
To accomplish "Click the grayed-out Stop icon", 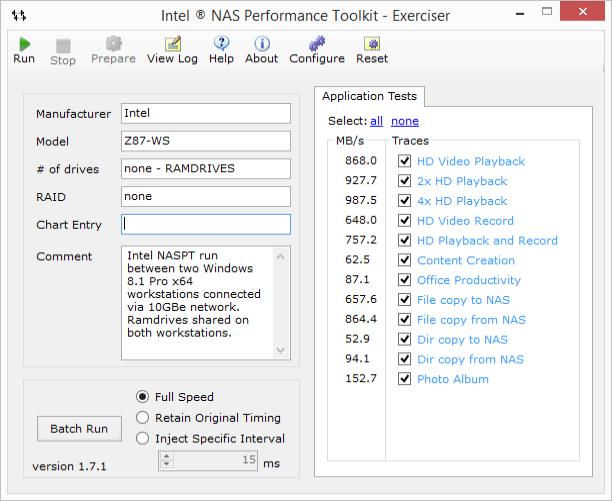I will tap(63, 46).
